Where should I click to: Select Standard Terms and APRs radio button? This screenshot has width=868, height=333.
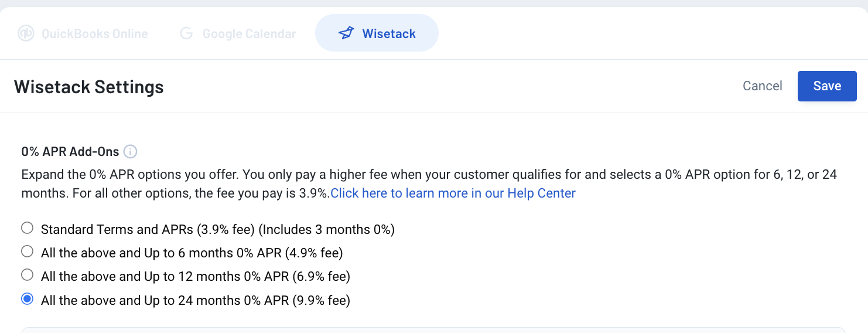point(27,227)
